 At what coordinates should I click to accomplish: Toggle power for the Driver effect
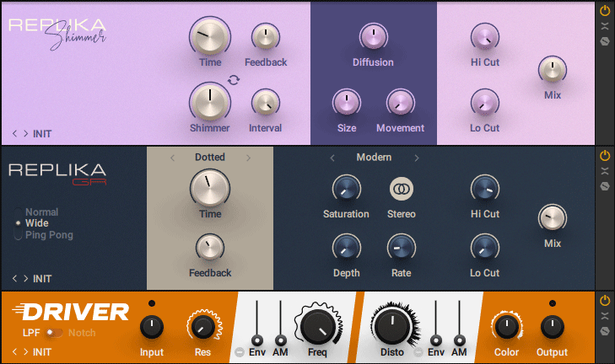[605, 301]
